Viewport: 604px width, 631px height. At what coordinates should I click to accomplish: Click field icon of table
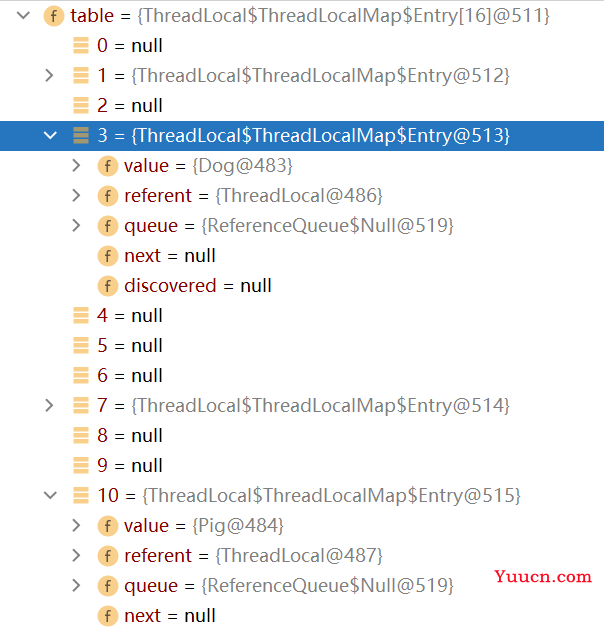click(54, 16)
